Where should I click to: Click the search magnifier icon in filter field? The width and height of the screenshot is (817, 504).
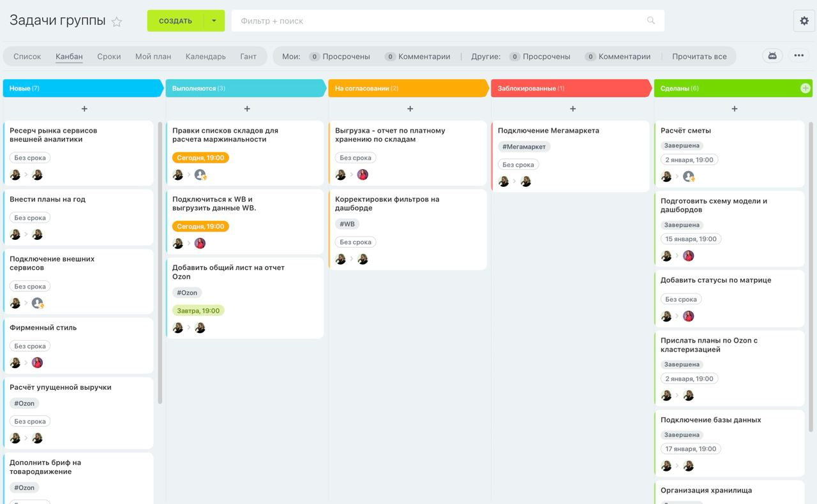pyautogui.click(x=651, y=20)
